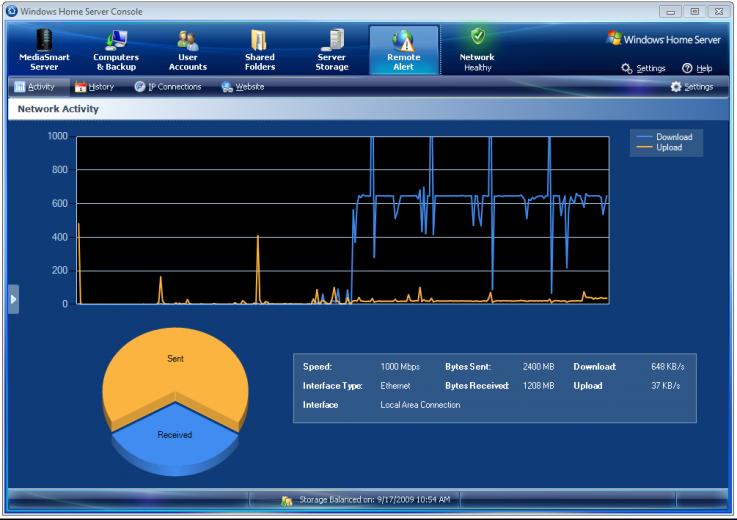Select the Sent pie slice

(x=175, y=367)
